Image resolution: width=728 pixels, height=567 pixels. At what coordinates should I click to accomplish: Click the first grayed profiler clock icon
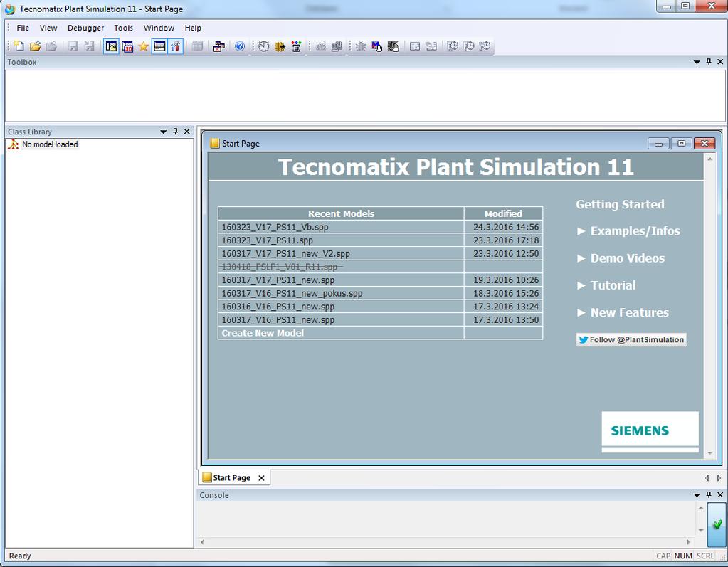tap(453, 46)
